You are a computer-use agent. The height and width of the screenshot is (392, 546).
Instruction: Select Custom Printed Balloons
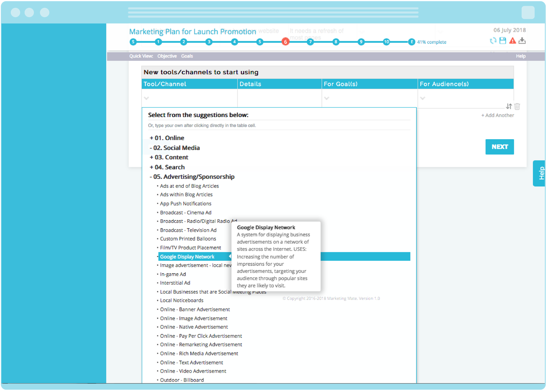188,239
